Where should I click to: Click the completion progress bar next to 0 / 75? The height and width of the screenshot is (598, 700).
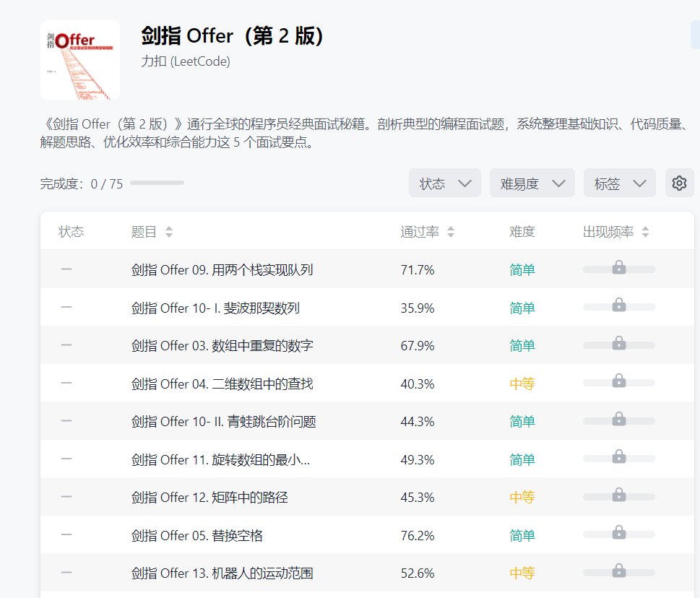pos(157,183)
